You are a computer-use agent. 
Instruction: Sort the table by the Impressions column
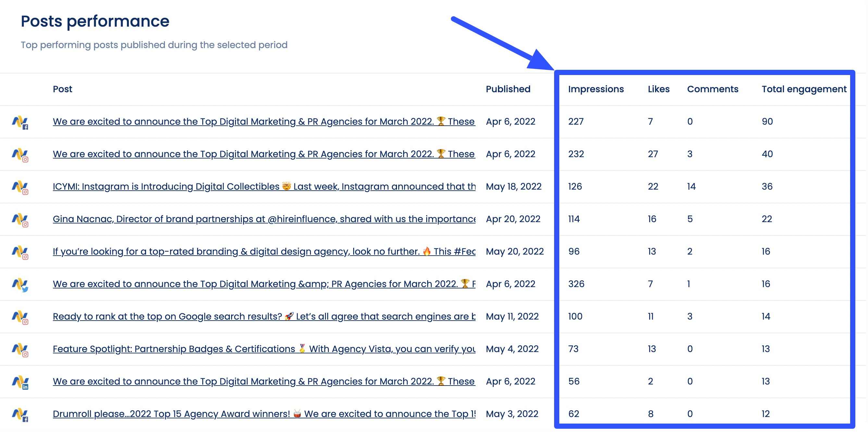(x=596, y=89)
